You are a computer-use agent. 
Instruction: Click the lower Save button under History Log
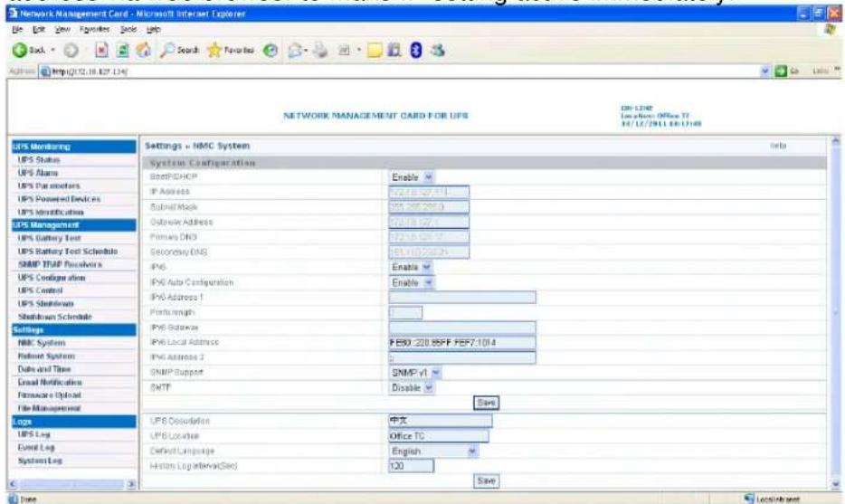[x=486, y=480]
